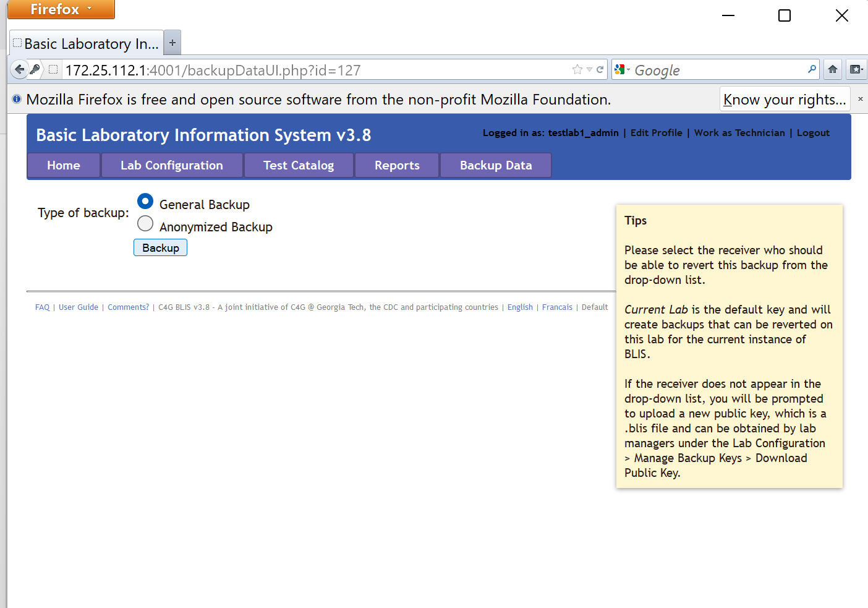
Task: Click the page identity icon in address bar
Action: (53, 69)
